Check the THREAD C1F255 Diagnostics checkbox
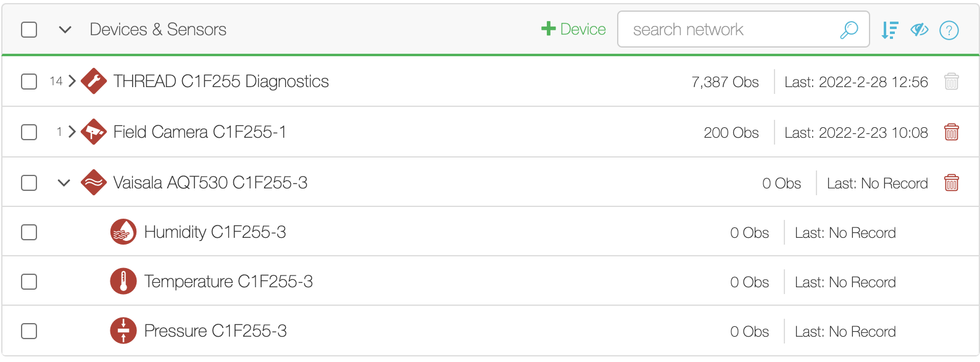980x362 pixels. pos(29,82)
